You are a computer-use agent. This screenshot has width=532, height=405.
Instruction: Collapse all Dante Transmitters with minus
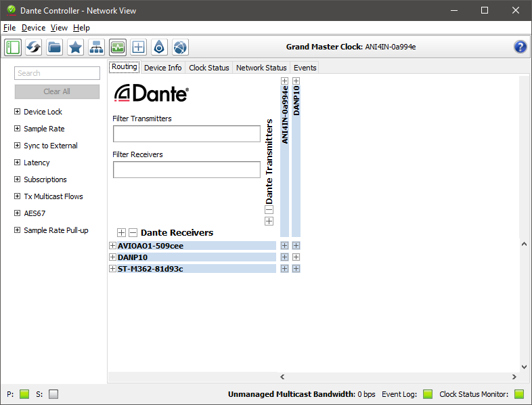click(x=269, y=210)
